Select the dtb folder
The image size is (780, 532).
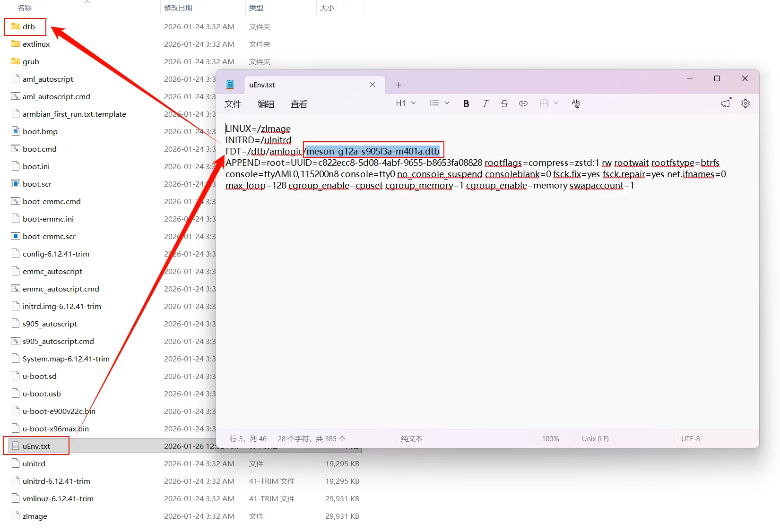[29, 27]
